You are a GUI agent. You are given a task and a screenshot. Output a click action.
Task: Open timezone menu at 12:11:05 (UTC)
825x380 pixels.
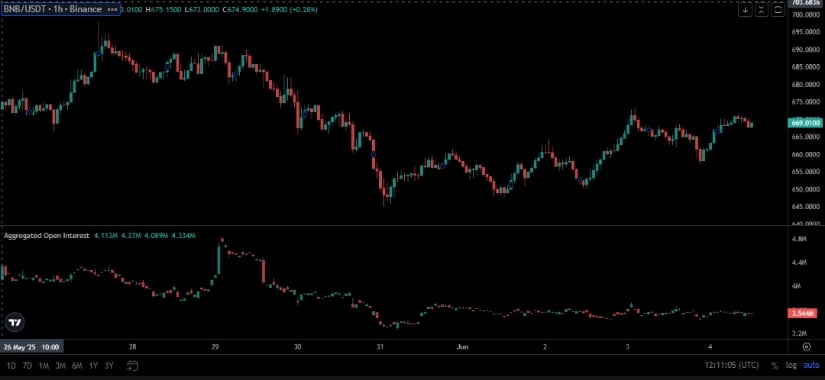(x=732, y=365)
